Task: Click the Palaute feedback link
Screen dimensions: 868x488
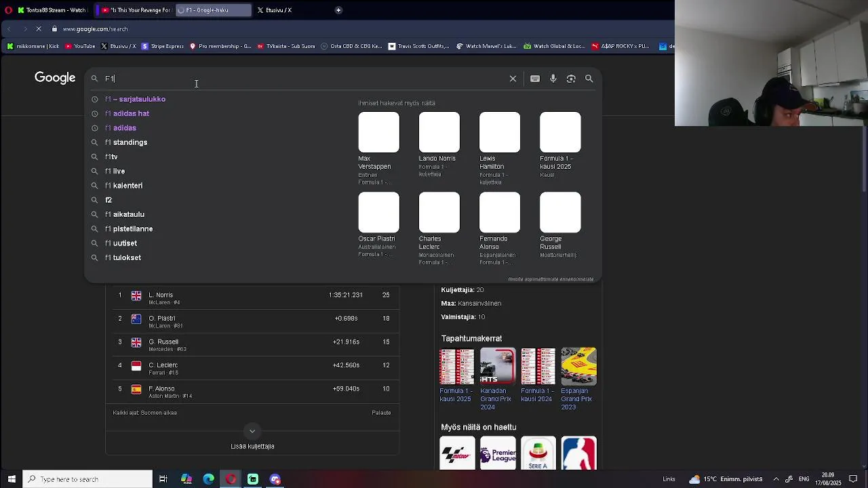Action: click(381, 413)
